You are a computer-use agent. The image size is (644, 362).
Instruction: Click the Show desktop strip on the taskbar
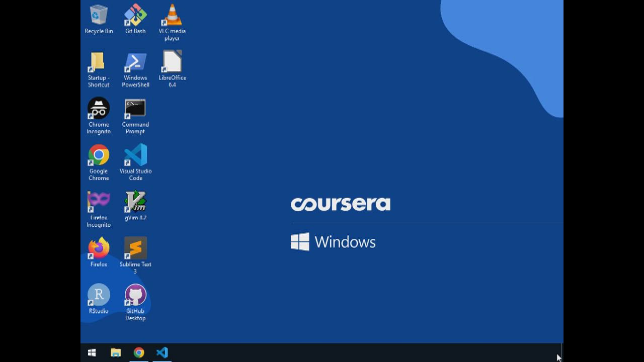(x=562, y=352)
